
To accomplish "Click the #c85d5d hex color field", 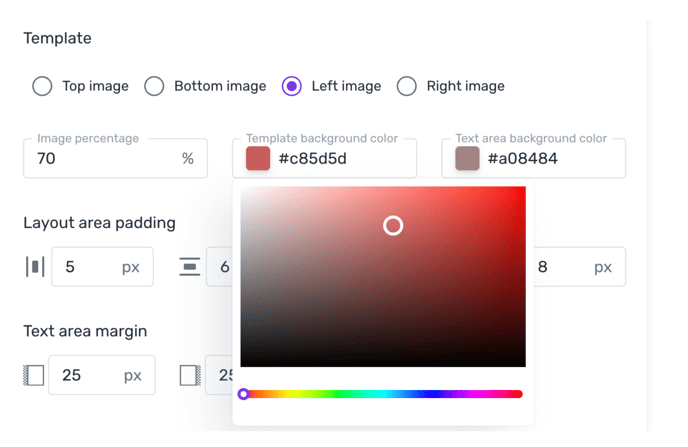I will pos(325,158).
